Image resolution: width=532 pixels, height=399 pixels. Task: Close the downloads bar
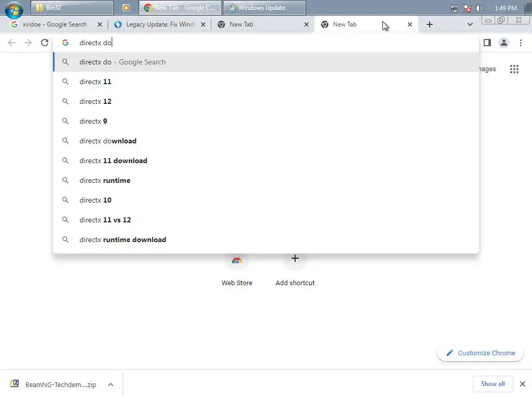pos(523,384)
